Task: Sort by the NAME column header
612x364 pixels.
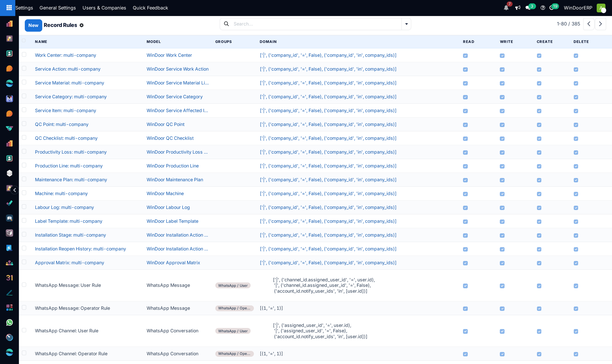Action: coord(41,42)
